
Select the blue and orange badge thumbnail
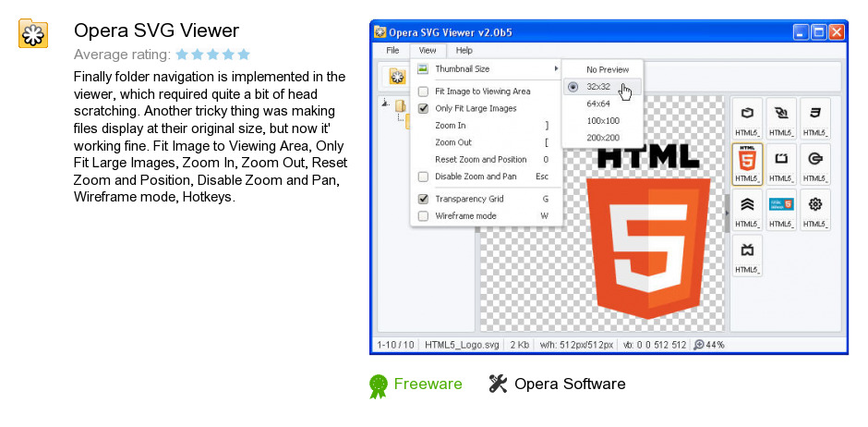[781, 210]
